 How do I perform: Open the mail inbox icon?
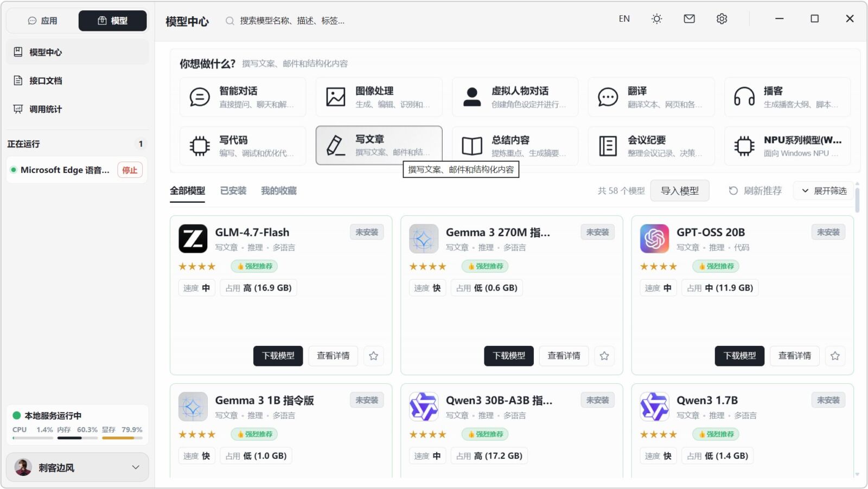(x=690, y=19)
